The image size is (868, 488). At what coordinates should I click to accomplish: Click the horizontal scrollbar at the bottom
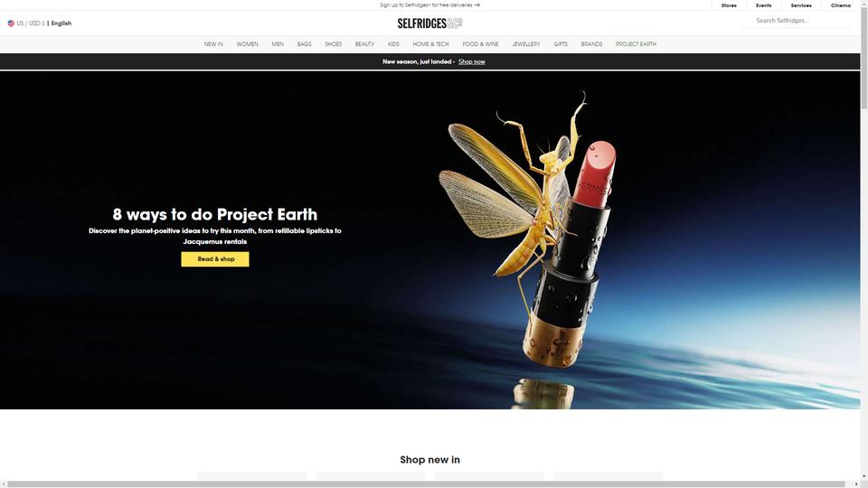point(426,484)
